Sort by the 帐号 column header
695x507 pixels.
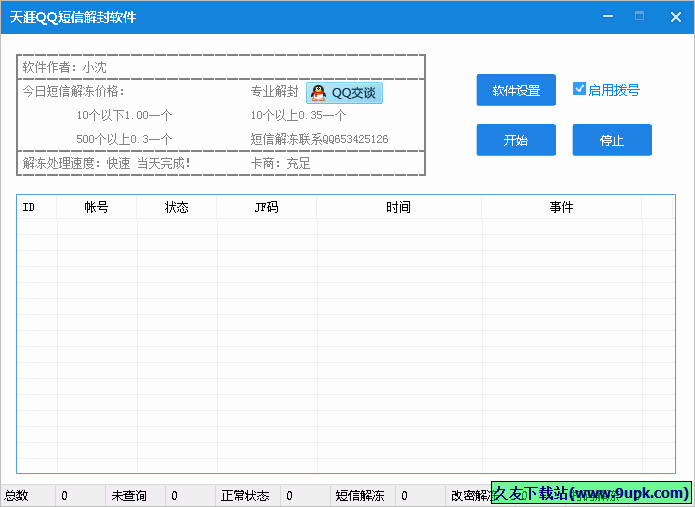pyautogui.click(x=97, y=207)
